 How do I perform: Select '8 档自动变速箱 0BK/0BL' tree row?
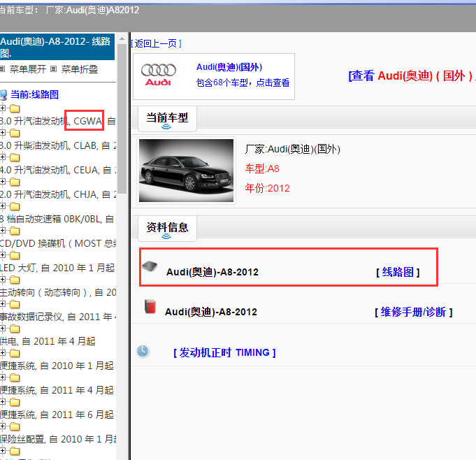pyautogui.click(x=57, y=219)
